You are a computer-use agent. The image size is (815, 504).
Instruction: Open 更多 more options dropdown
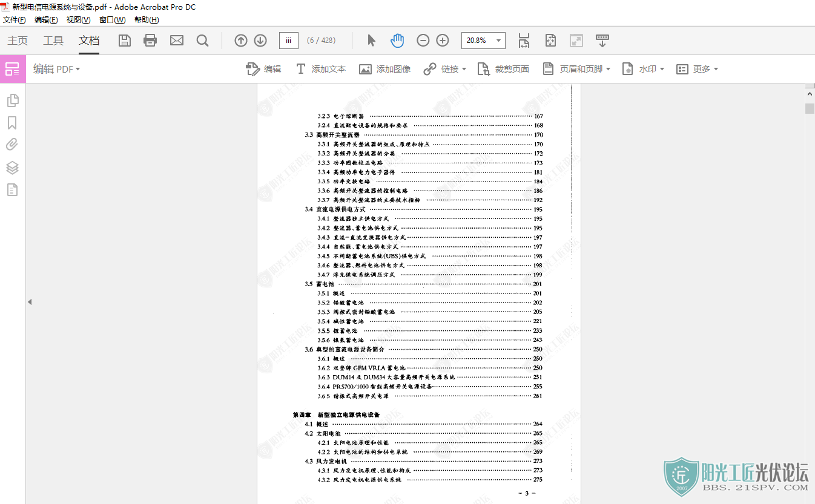point(697,69)
